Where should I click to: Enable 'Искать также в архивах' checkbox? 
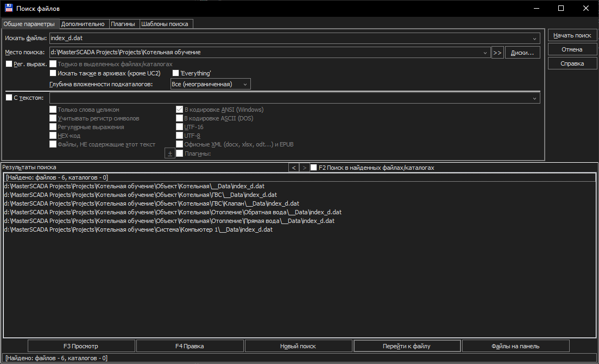pos(53,73)
